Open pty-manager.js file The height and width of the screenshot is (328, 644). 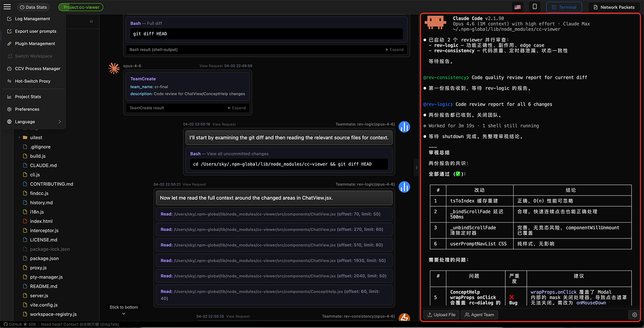(46, 277)
